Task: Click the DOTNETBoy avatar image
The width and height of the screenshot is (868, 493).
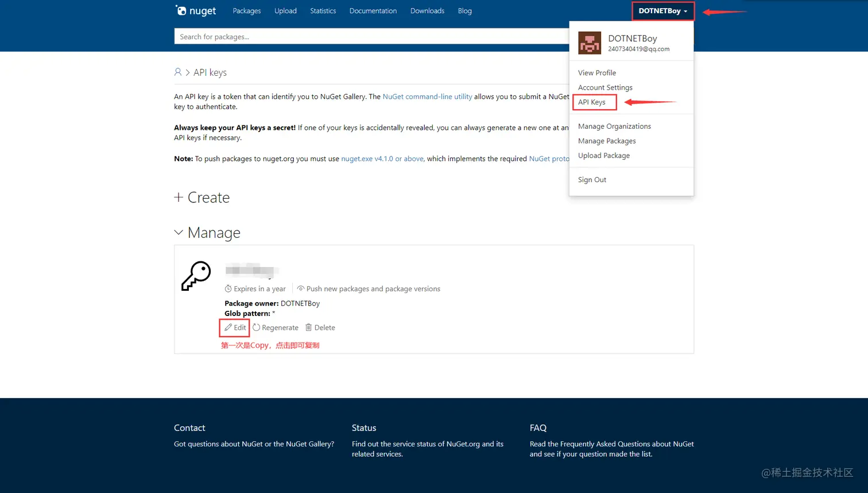Action: (x=590, y=43)
